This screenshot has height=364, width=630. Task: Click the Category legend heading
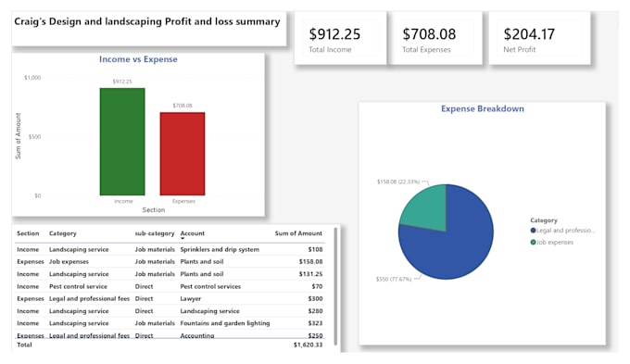[x=544, y=220]
